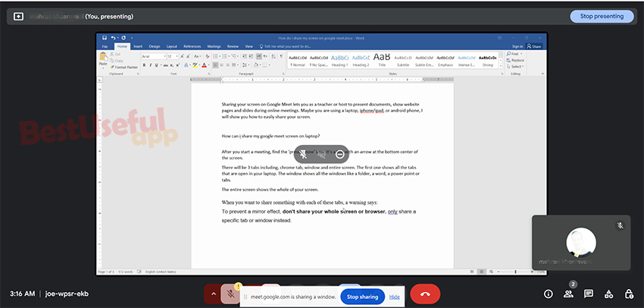Open the View ribbon tab

249,46
